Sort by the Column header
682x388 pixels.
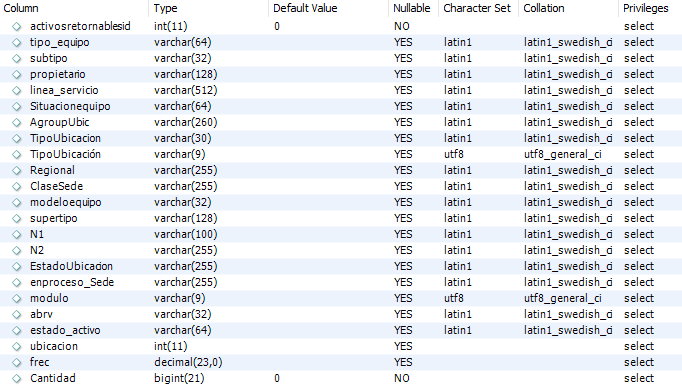[x=21, y=8]
